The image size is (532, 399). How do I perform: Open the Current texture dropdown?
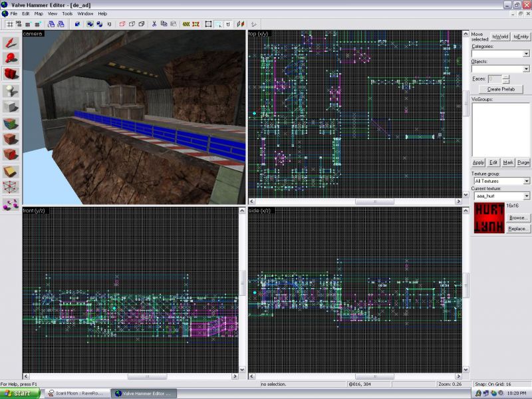coord(526,196)
